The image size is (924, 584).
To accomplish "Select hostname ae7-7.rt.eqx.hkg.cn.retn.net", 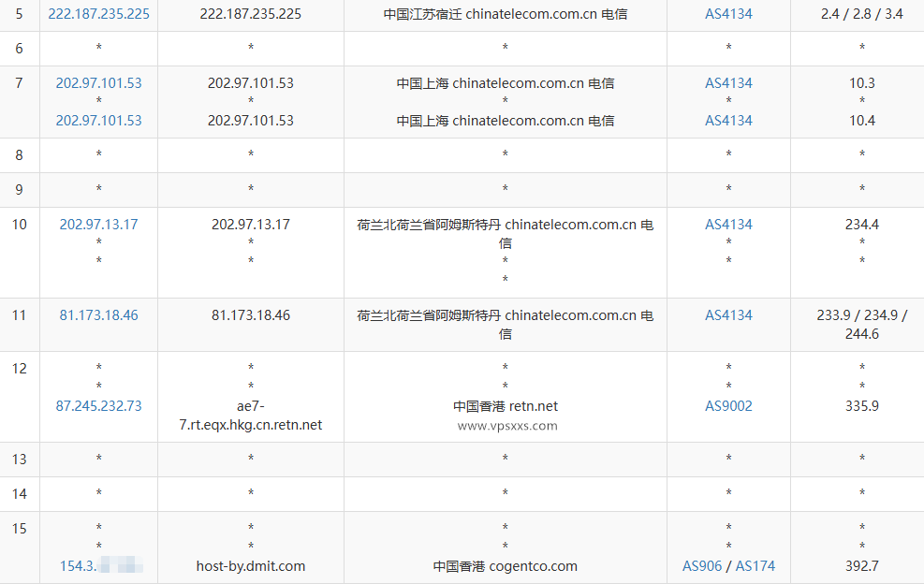I will pyautogui.click(x=251, y=416).
